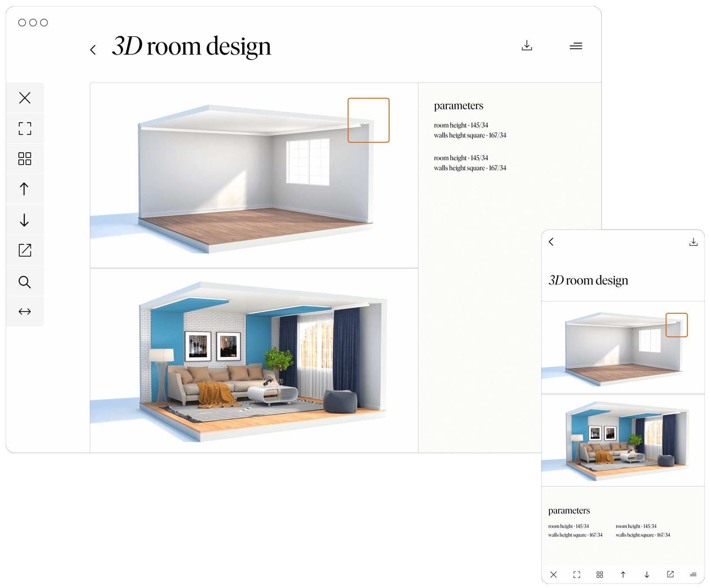This screenshot has height=588, width=710.
Task: Open the mobile view hamburger menu
Action: 693,574
